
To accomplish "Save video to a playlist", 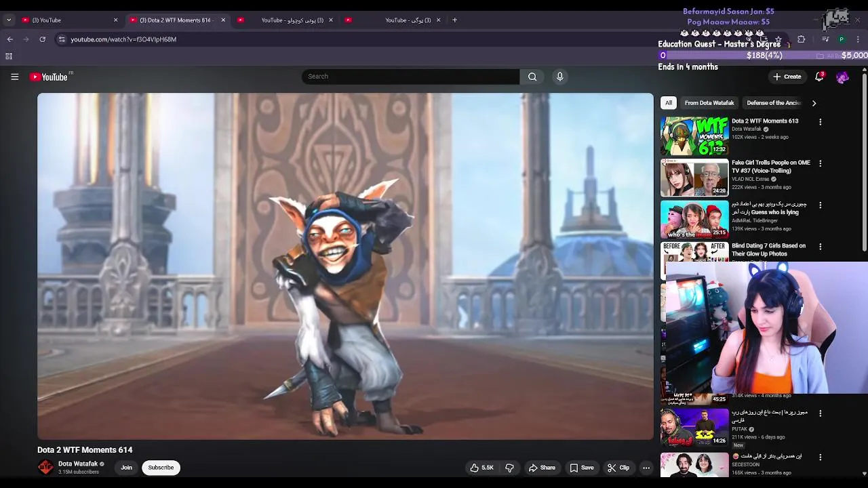I will pos(582,468).
